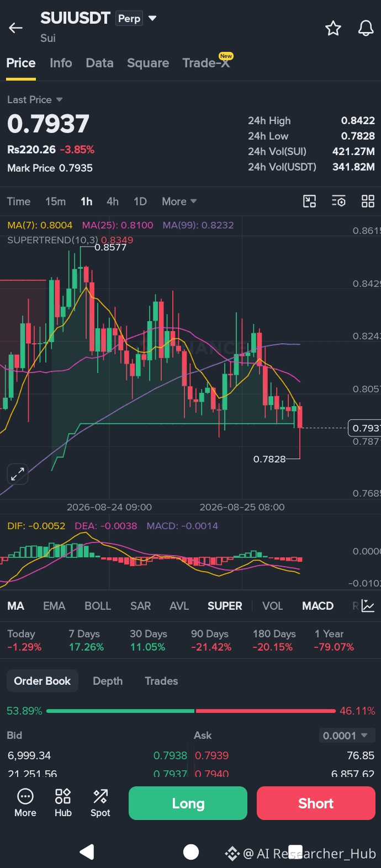Toggle the SUPER trend indicator

[x=225, y=606]
